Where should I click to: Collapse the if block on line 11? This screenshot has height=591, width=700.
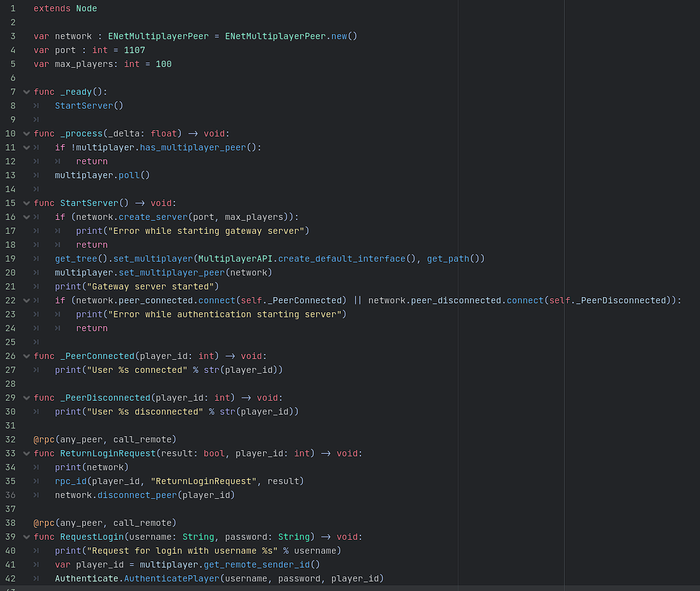[25, 147]
